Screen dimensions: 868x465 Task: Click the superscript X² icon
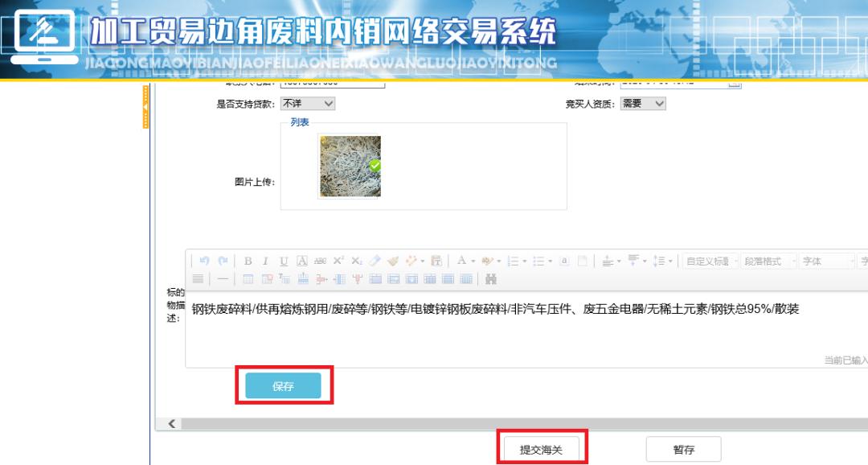[x=338, y=261]
